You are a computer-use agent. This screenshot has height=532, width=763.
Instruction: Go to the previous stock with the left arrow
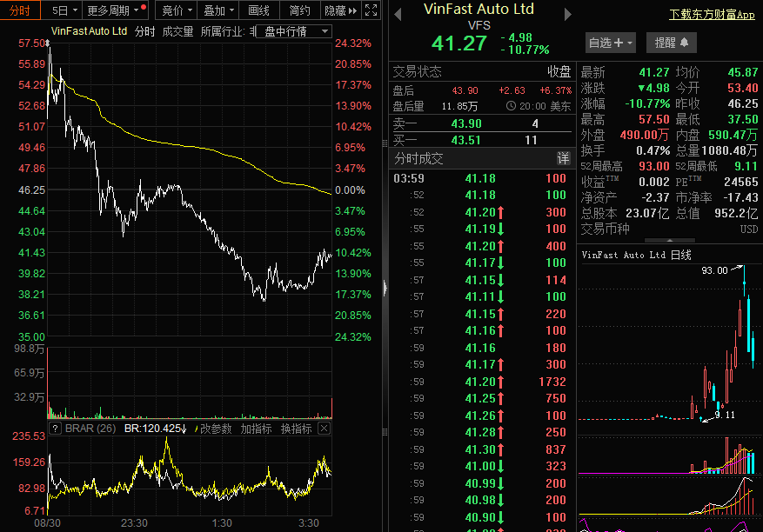click(x=398, y=15)
